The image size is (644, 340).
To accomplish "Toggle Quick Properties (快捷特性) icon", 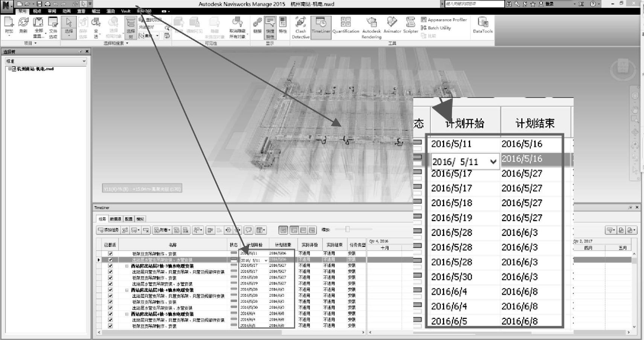I will 270,27.
